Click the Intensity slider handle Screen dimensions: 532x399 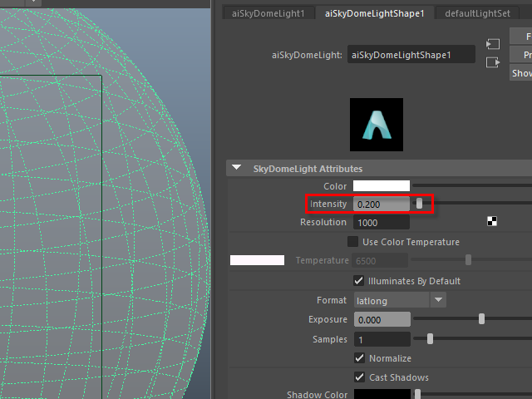pyautogui.click(x=420, y=204)
